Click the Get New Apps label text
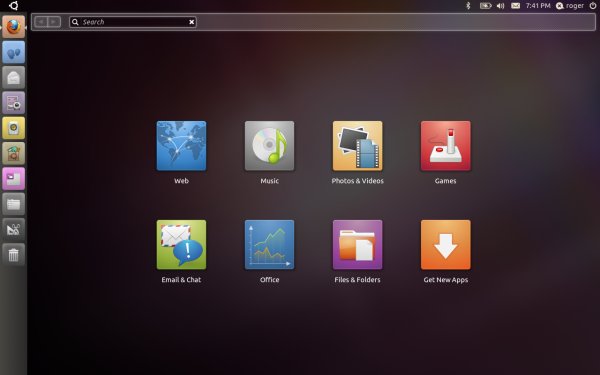This screenshot has height=375, width=600. point(445,280)
